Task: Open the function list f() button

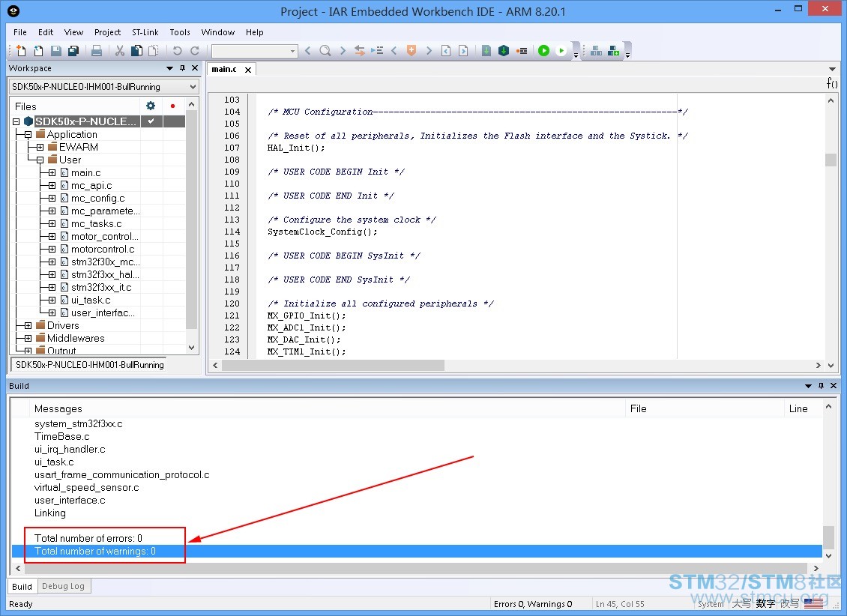Action: [831, 83]
